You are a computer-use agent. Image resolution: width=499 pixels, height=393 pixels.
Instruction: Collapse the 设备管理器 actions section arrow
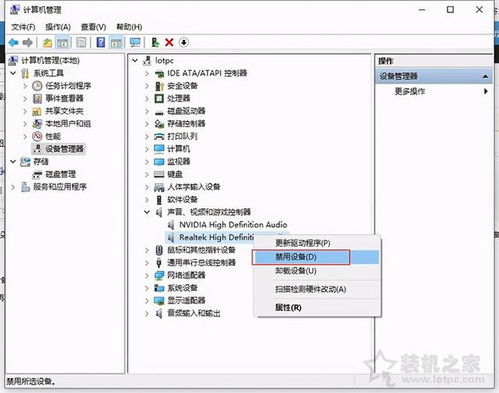tap(485, 76)
